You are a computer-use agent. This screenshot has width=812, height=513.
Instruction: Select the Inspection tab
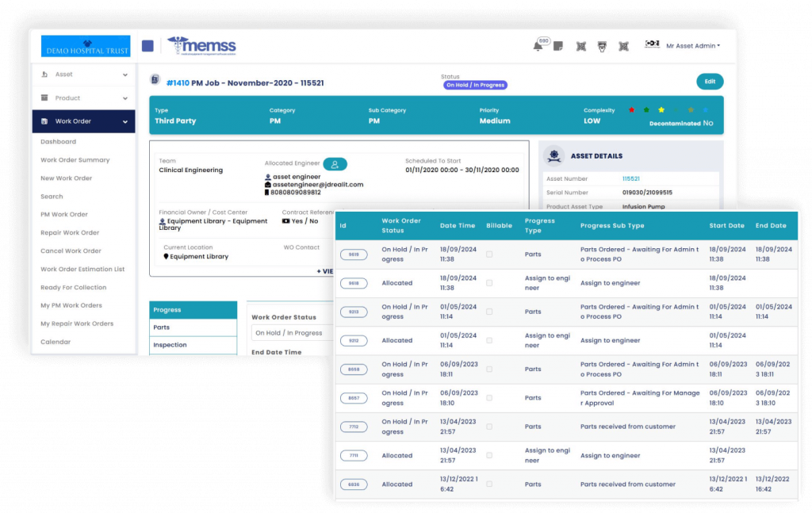click(193, 345)
